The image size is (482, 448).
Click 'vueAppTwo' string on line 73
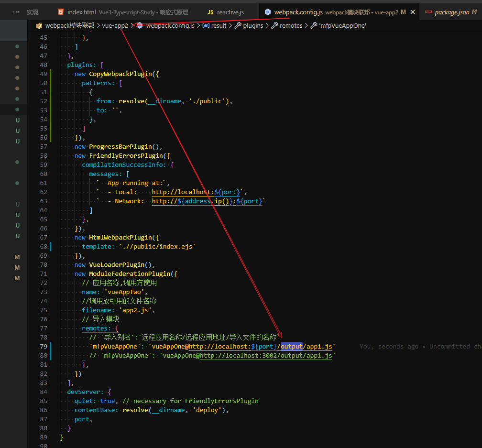[x=124, y=292]
